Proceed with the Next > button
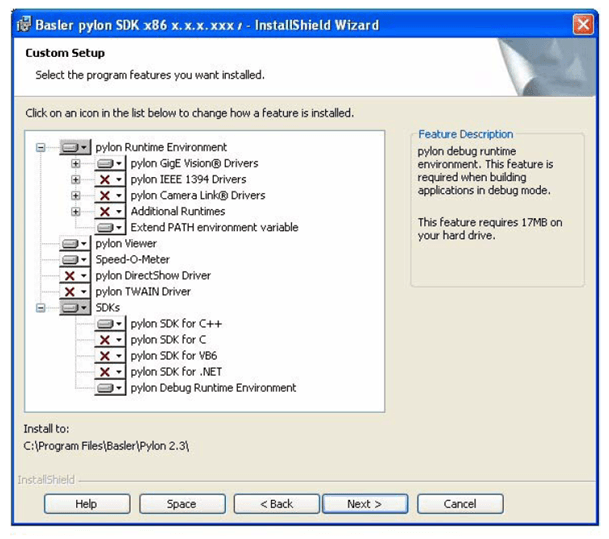 pos(365,504)
